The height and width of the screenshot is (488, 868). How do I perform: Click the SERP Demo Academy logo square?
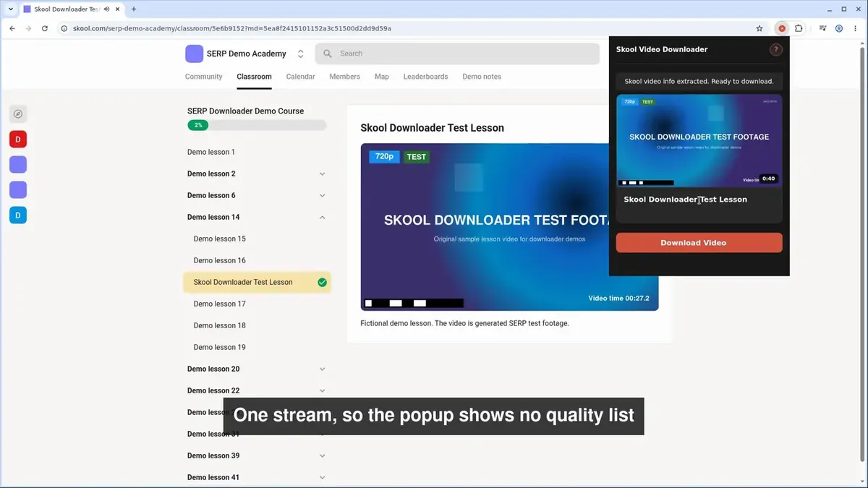point(194,53)
